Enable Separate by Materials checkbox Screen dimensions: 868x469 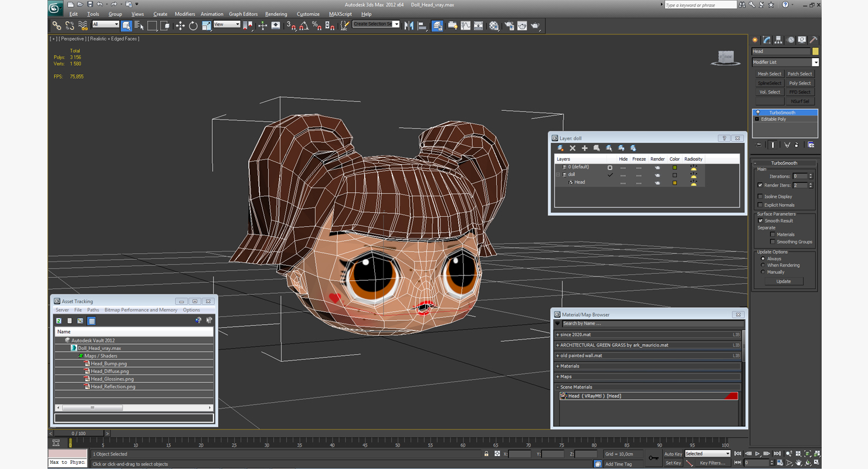point(773,235)
